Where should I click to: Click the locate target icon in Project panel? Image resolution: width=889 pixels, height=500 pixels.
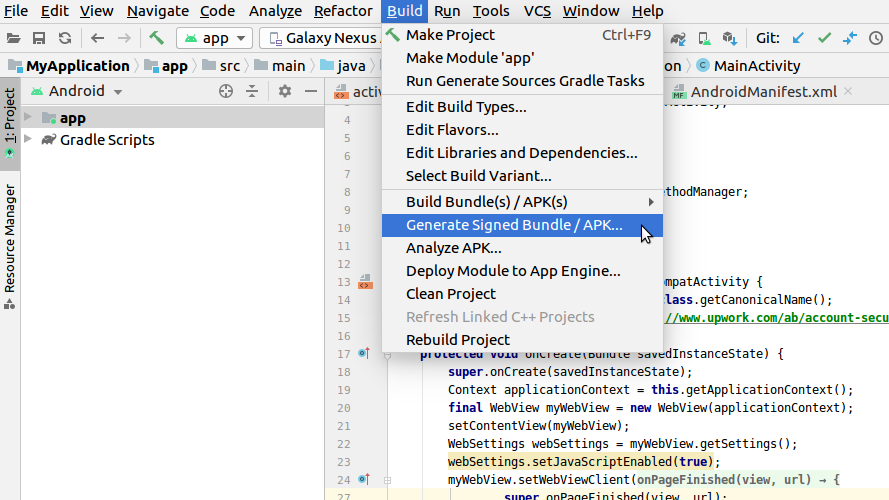click(226, 91)
